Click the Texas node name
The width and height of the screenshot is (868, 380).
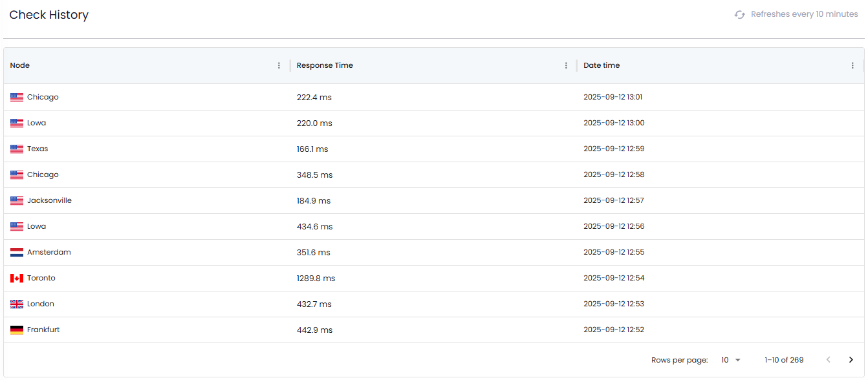coord(38,149)
